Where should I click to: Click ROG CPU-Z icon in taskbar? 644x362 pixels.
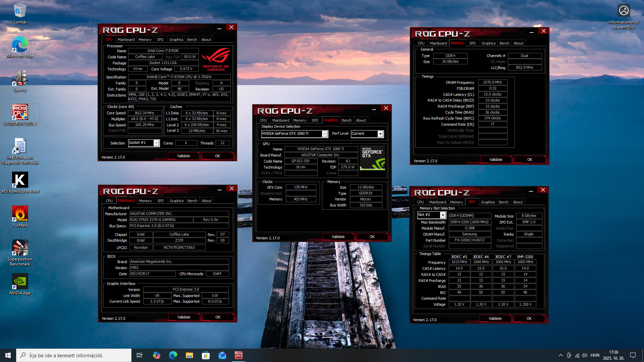pyautogui.click(x=238, y=355)
